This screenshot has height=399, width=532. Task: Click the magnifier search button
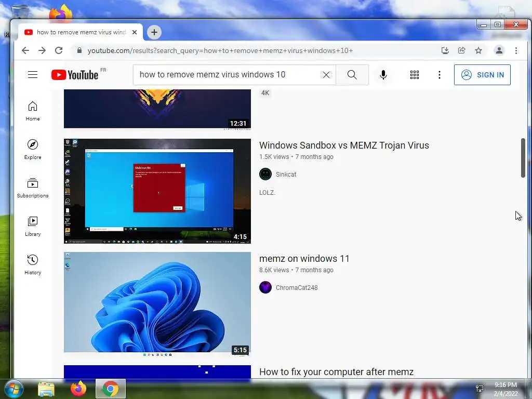[352, 75]
